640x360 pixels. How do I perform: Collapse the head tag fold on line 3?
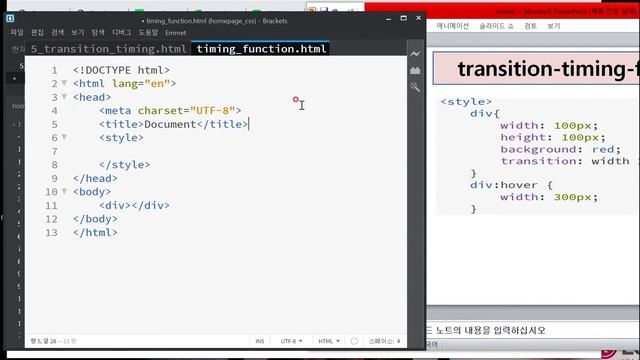(64, 97)
